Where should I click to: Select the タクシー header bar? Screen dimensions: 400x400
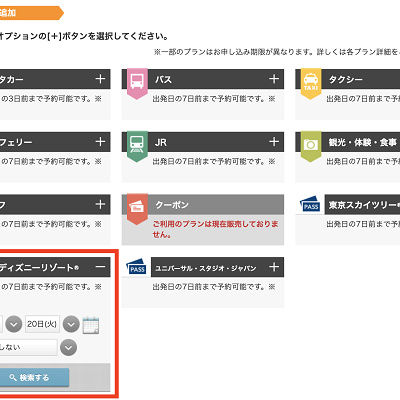[348, 79]
